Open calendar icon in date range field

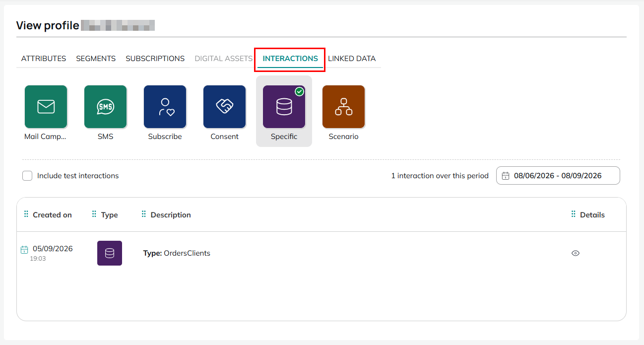[506, 176]
